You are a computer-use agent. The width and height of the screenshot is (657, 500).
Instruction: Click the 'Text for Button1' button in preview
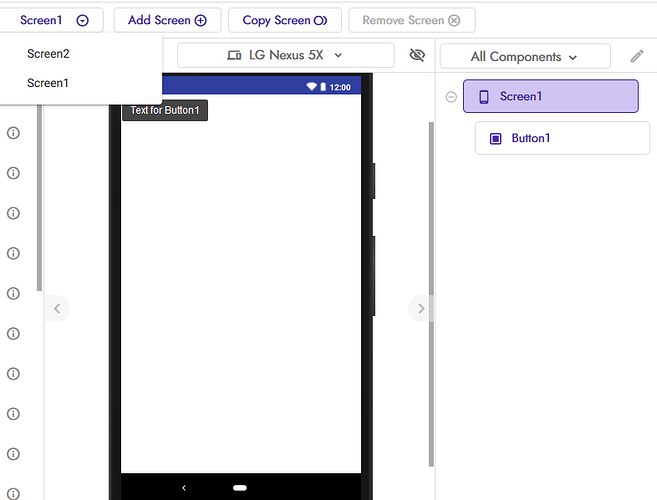[x=165, y=110]
